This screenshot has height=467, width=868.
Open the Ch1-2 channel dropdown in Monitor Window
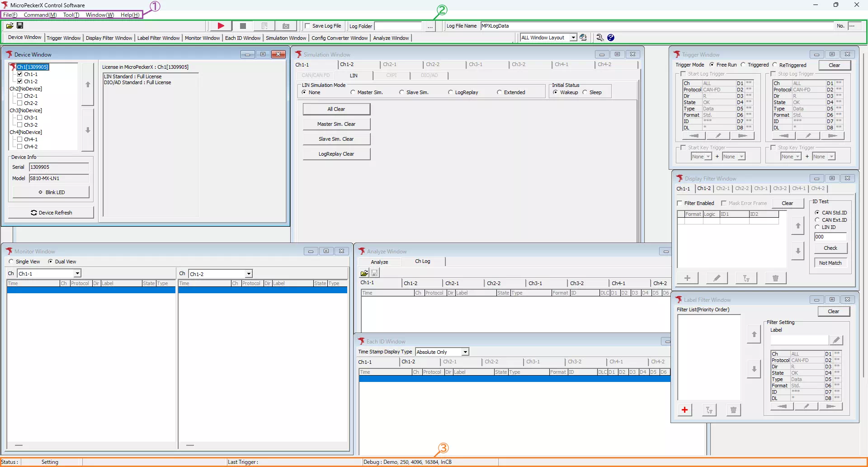(248, 273)
